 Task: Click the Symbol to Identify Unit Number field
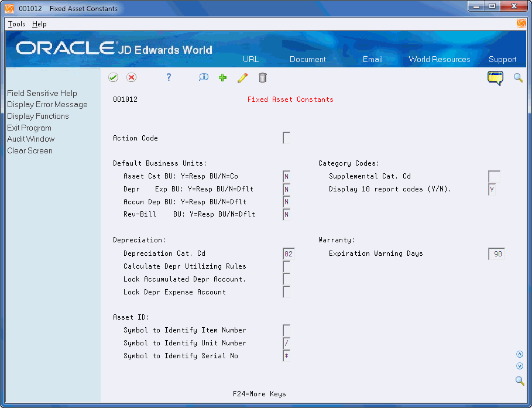click(286, 343)
